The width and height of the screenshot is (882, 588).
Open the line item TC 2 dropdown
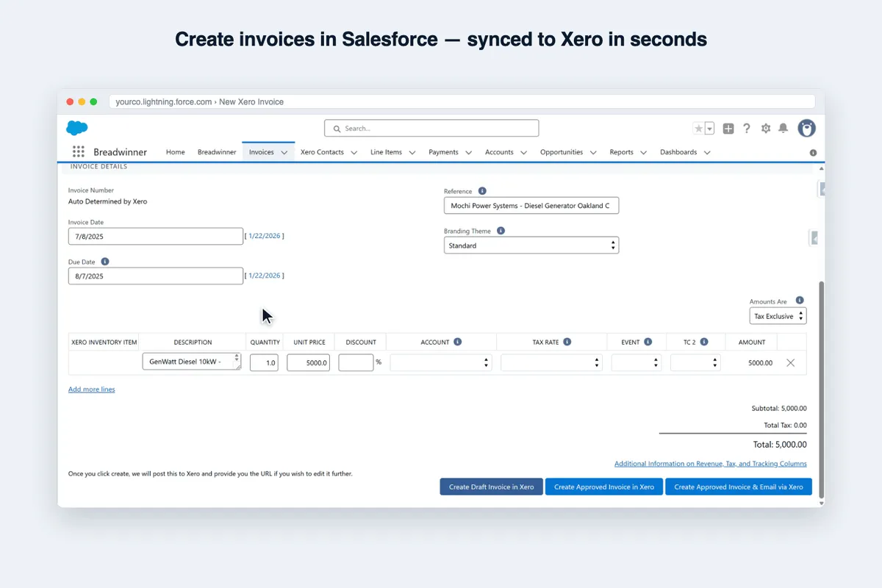coord(695,362)
